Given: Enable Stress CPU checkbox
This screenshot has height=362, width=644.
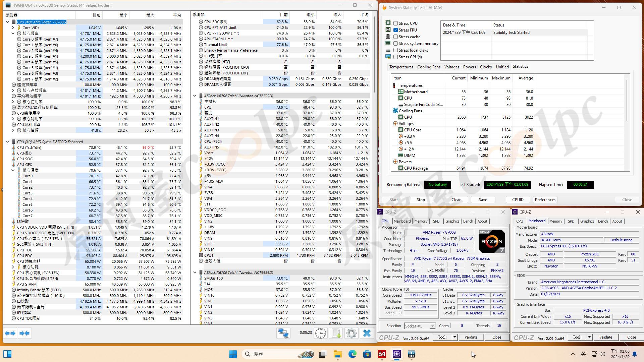Looking at the screenshot, I should [x=396, y=23].
